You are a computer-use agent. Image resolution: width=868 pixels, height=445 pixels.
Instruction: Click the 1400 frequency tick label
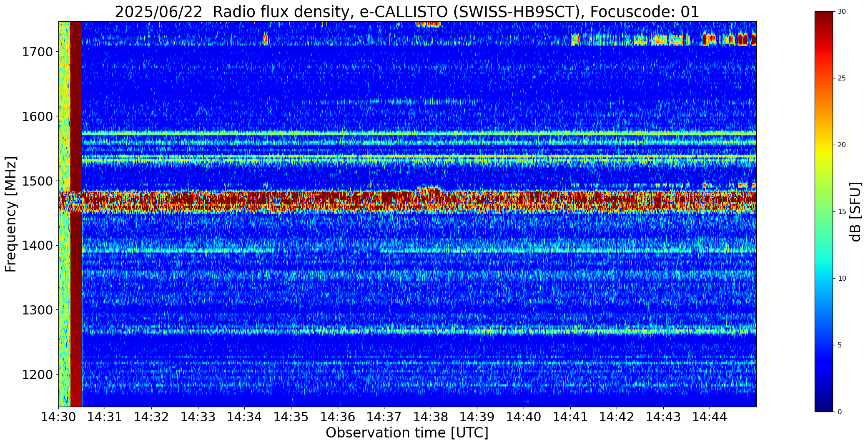click(x=38, y=246)
